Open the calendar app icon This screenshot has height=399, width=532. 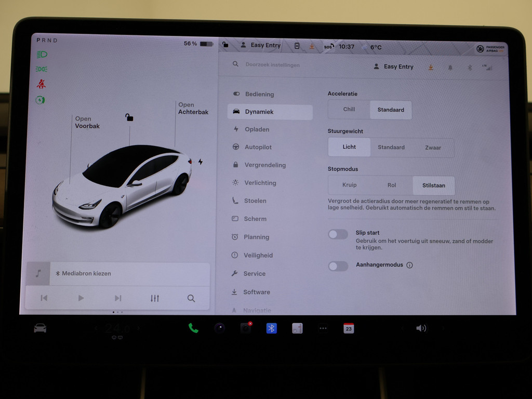(349, 328)
